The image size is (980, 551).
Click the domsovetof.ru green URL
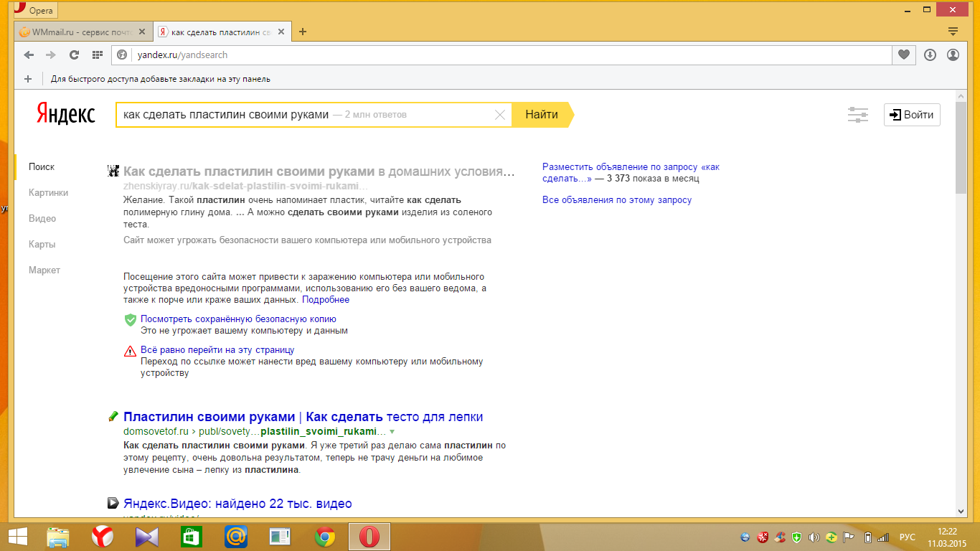point(255,431)
